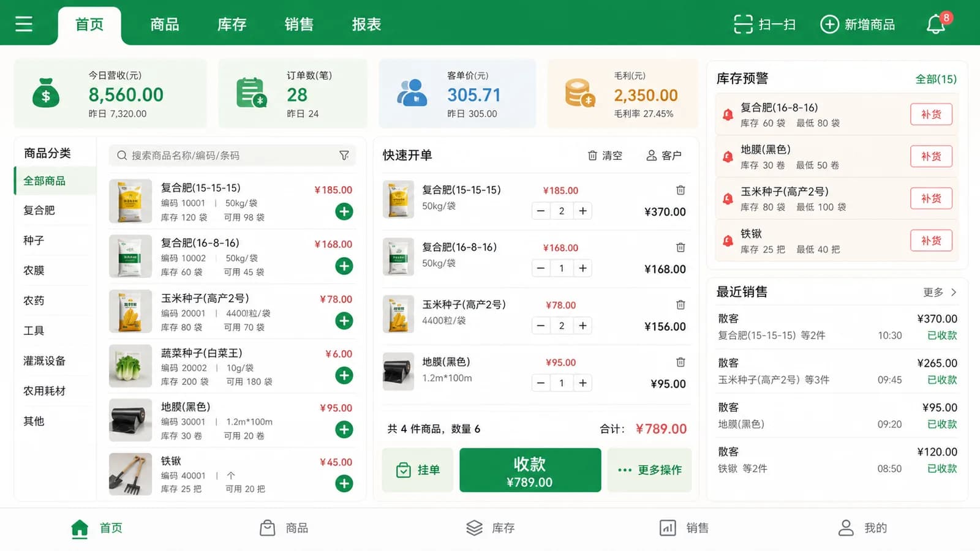Add 玉米种子(高产2号) to the order
980x551 pixels.
click(x=344, y=321)
